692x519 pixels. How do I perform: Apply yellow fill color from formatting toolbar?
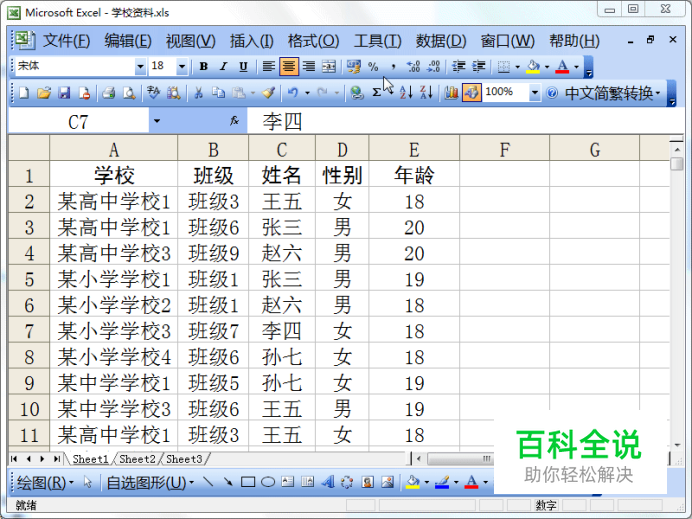coord(533,67)
